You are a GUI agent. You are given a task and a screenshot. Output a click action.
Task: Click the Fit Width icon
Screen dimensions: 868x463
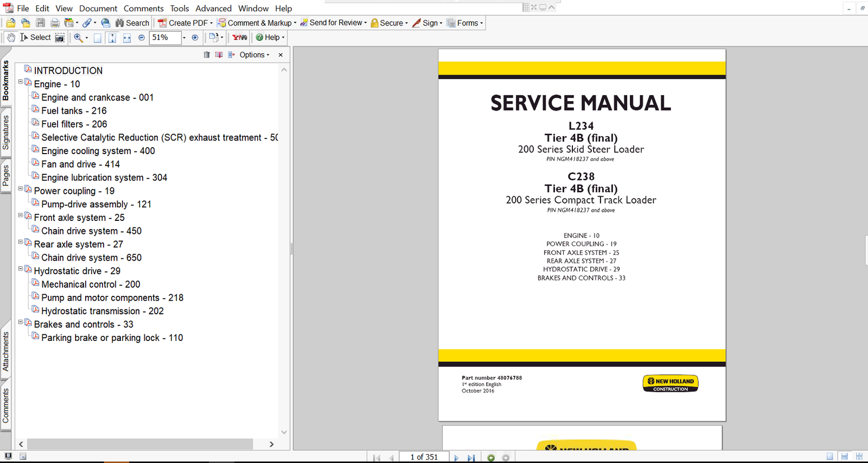(126, 37)
